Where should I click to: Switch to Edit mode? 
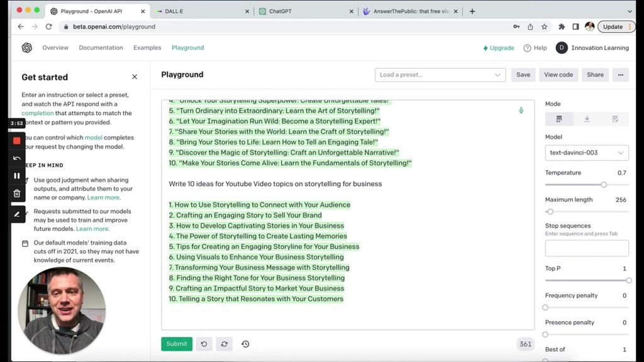614,119
